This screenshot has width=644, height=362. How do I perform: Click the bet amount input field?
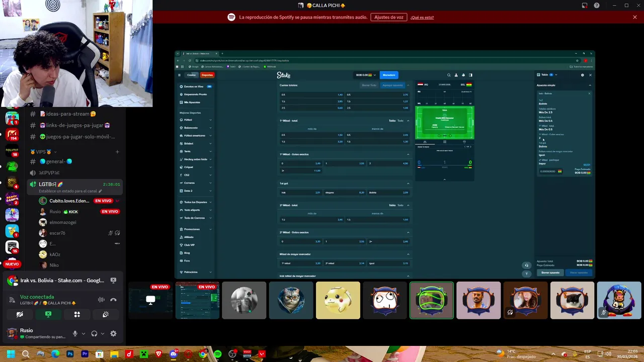[550, 171]
